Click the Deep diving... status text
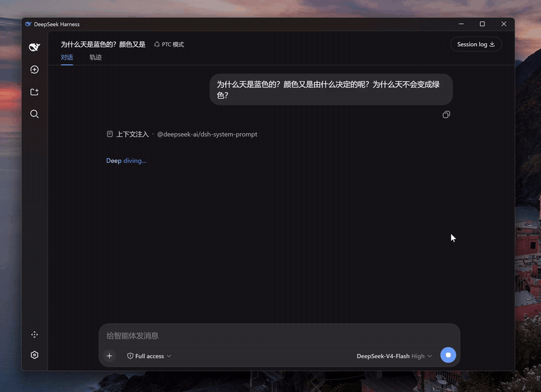 pos(126,160)
